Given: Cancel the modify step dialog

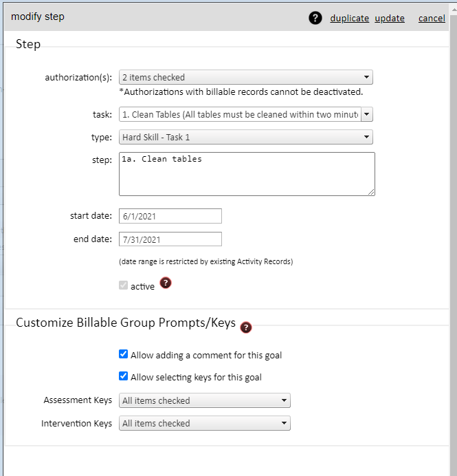Looking at the screenshot, I should (432, 19).
